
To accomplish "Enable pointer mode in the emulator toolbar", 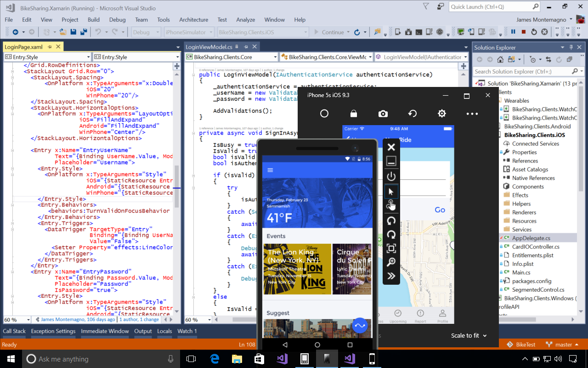I will pyautogui.click(x=391, y=191).
